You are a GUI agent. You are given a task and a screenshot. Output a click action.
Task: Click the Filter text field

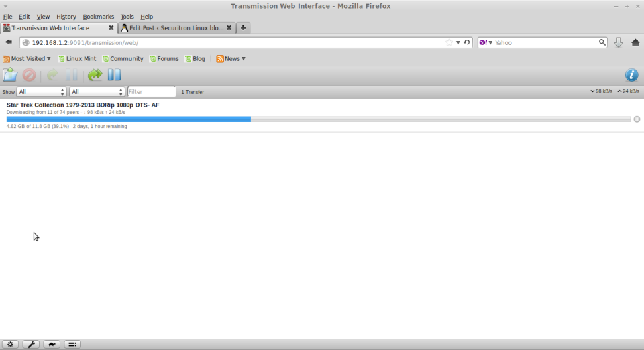click(152, 91)
